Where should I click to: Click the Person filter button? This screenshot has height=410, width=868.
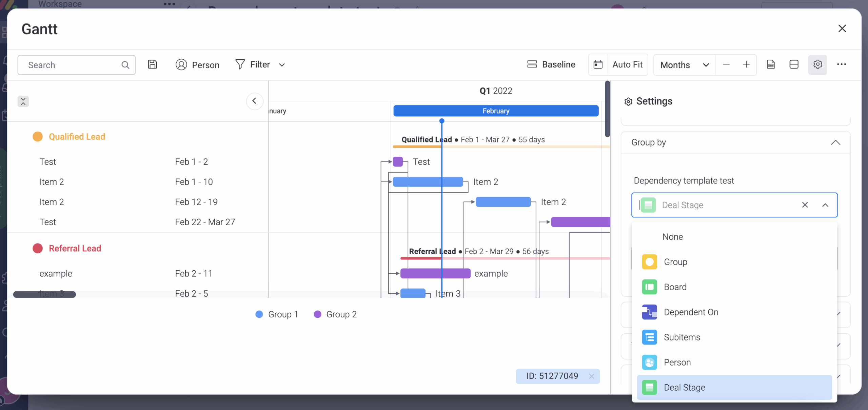(x=197, y=65)
